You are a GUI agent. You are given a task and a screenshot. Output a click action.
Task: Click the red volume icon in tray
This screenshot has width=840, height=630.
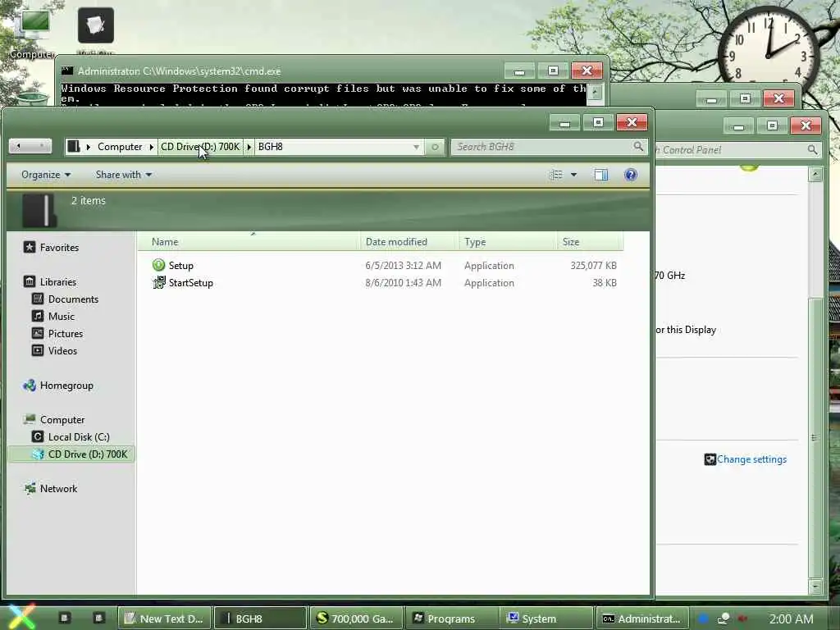tap(742, 619)
